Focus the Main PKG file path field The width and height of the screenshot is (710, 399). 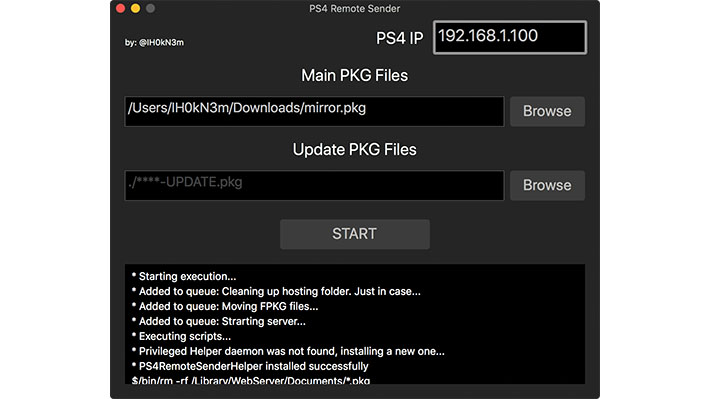(314, 111)
